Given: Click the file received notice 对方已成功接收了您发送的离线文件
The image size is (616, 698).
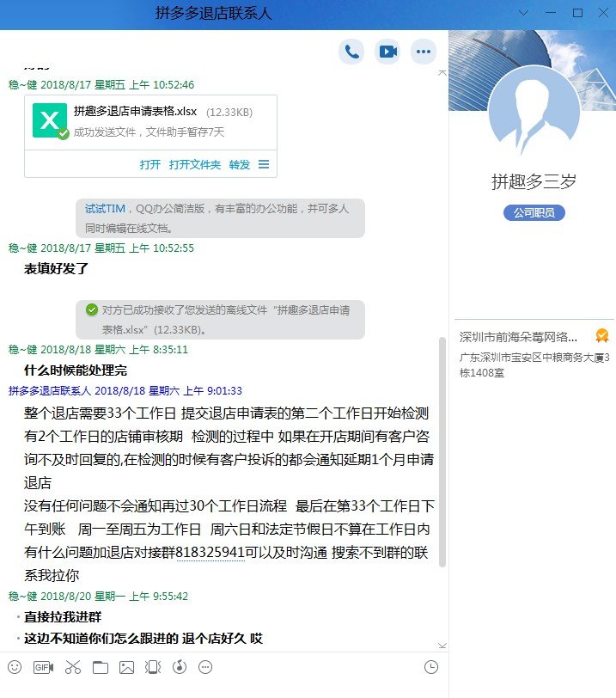Looking at the screenshot, I should pos(220,320).
